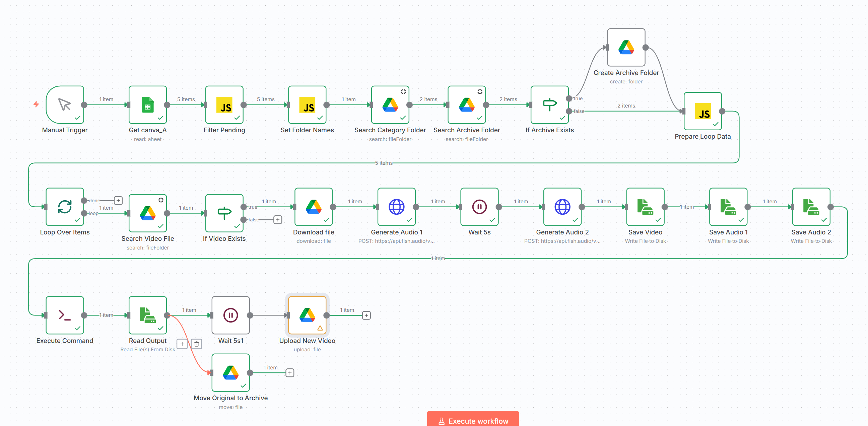Open the Execute Command node
This screenshot has height=426, width=868.
[x=65, y=315]
